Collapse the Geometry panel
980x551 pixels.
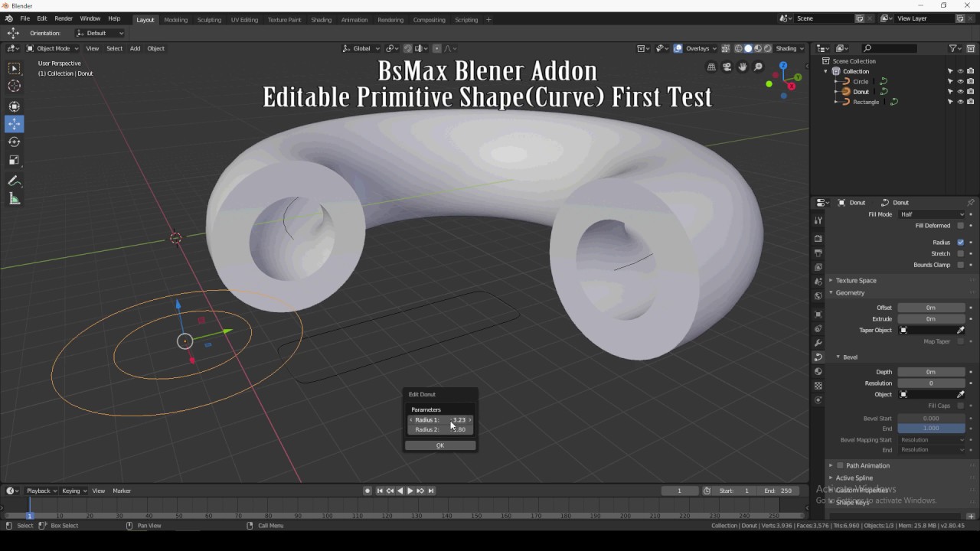click(x=850, y=293)
